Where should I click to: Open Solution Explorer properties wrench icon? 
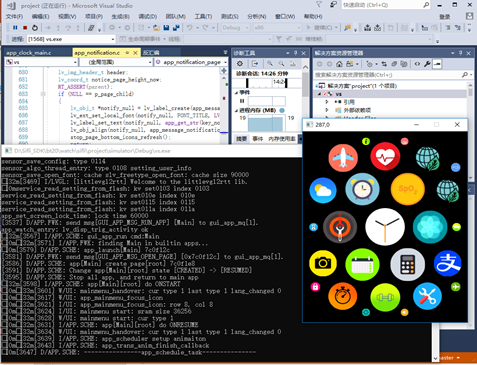427,64
